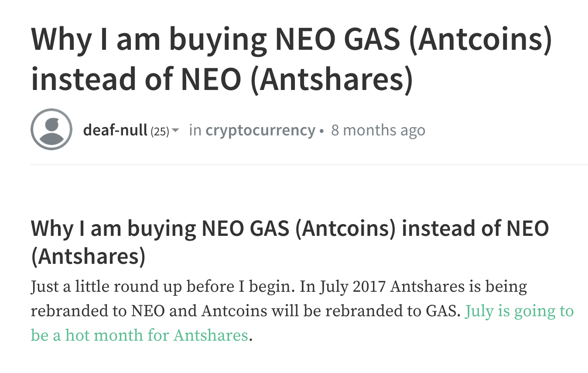This screenshot has height=373, width=588.
Task: Open the cryptocurrency category link
Action: coord(260,130)
